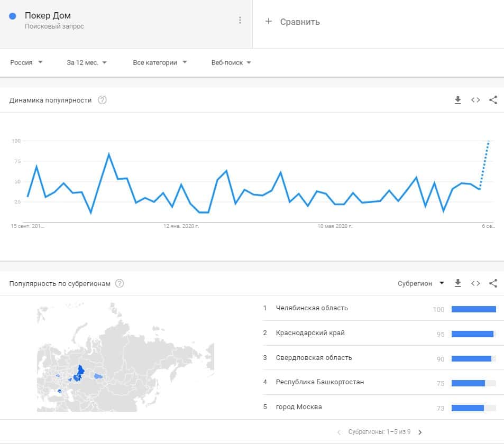This screenshot has width=504, height=444.
Task: Download the subregion popularity data
Action: point(458,283)
